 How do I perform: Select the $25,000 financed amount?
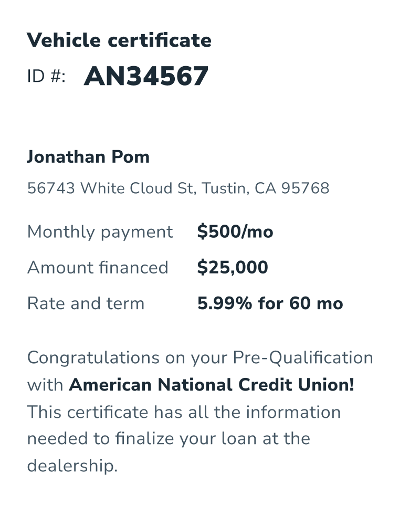pyautogui.click(x=233, y=268)
